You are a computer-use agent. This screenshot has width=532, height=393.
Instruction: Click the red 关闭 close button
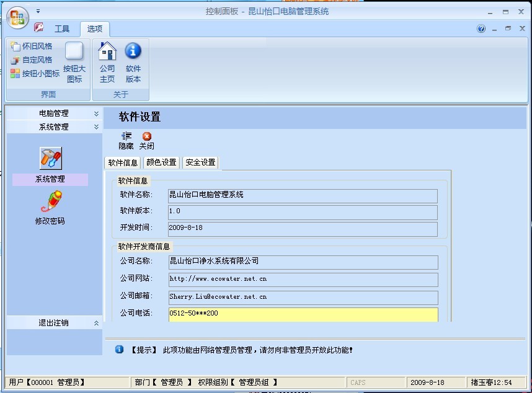(146, 141)
